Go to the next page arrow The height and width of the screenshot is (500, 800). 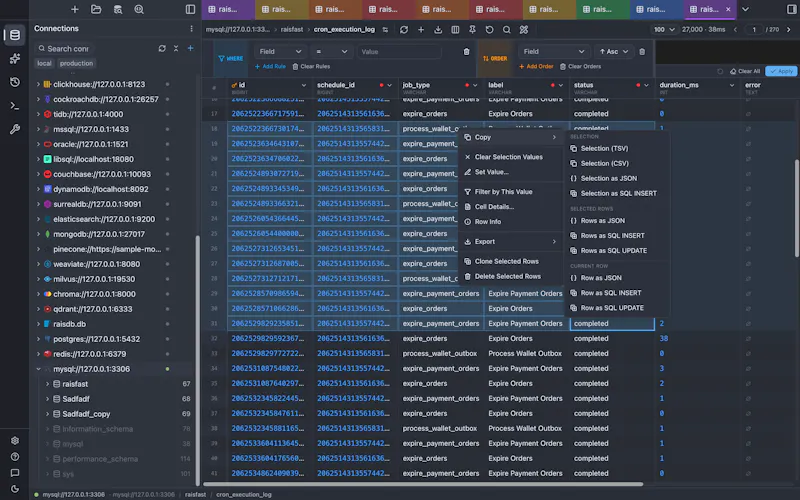(789, 30)
